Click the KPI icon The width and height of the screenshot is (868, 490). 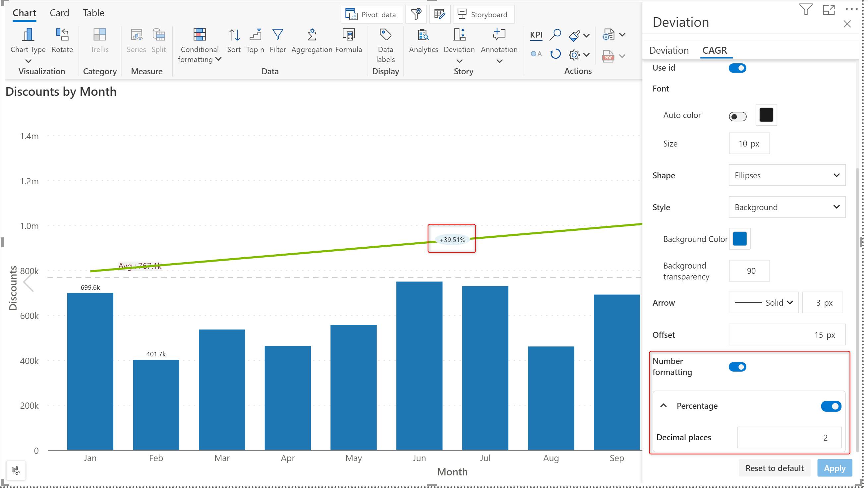click(536, 35)
